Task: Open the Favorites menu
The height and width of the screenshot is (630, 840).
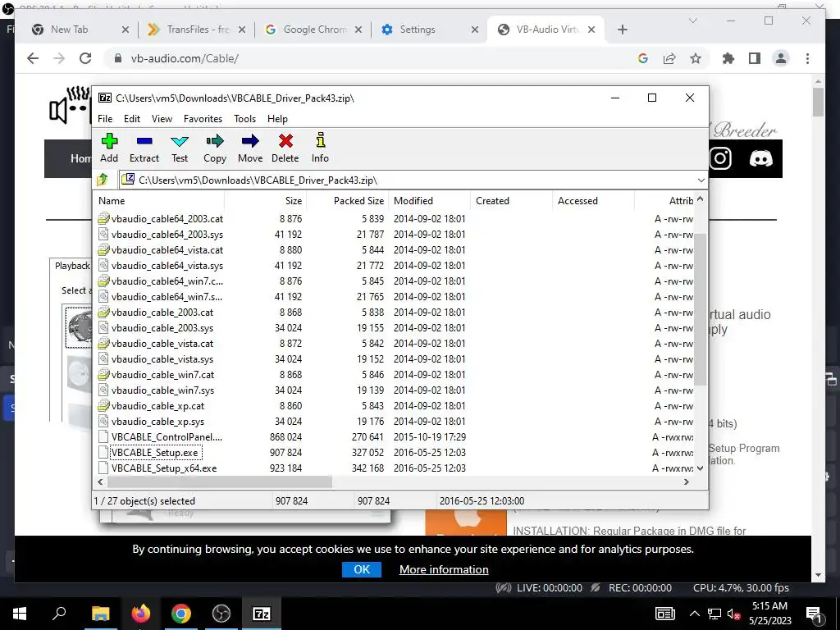Action: [x=203, y=119]
